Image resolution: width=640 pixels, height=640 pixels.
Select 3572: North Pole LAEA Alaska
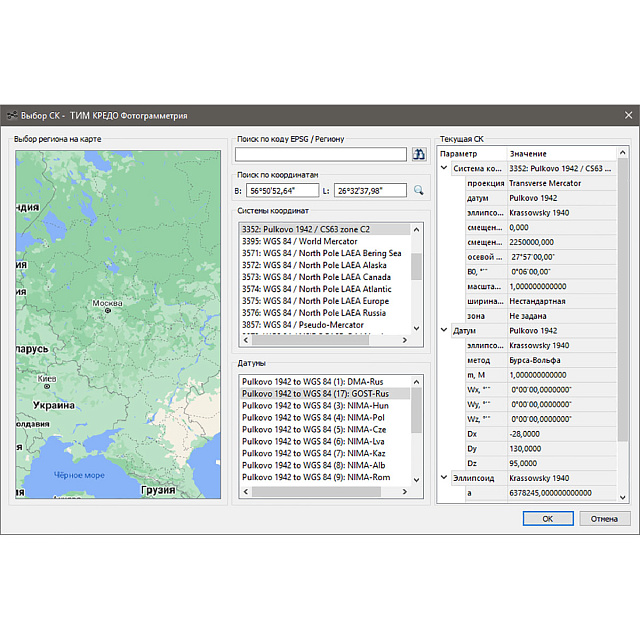click(325, 265)
